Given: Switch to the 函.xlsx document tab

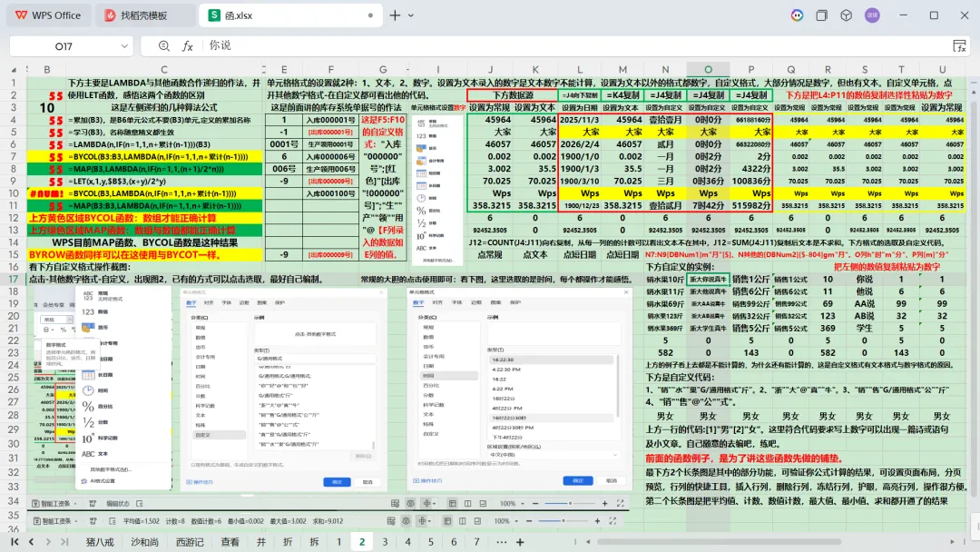Looking at the screenshot, I should tap(290, 15).
